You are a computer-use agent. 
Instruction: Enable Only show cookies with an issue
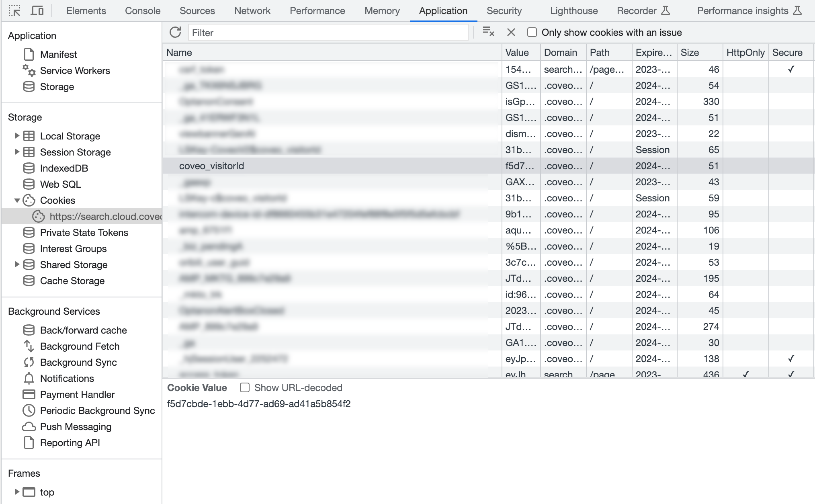point(532,33)
